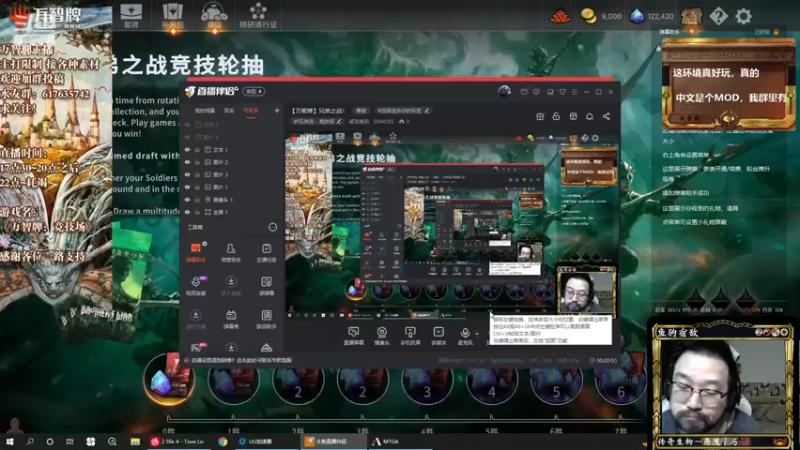Hide the 全屏 1 layer via eye icon
This screenshot has width=800, height=450.
[x=187, y=212]
